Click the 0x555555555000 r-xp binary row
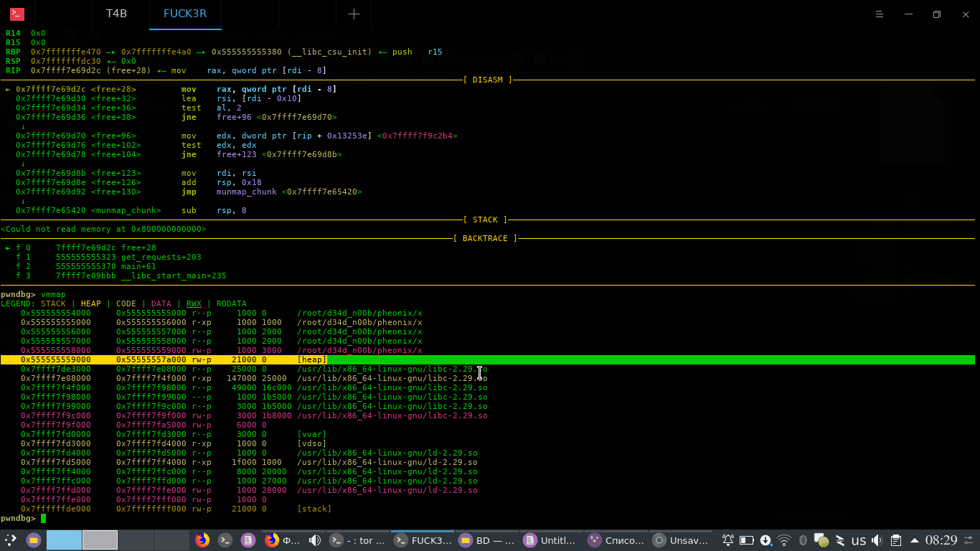This screenshot has height=551, width=980. point(221,322)
